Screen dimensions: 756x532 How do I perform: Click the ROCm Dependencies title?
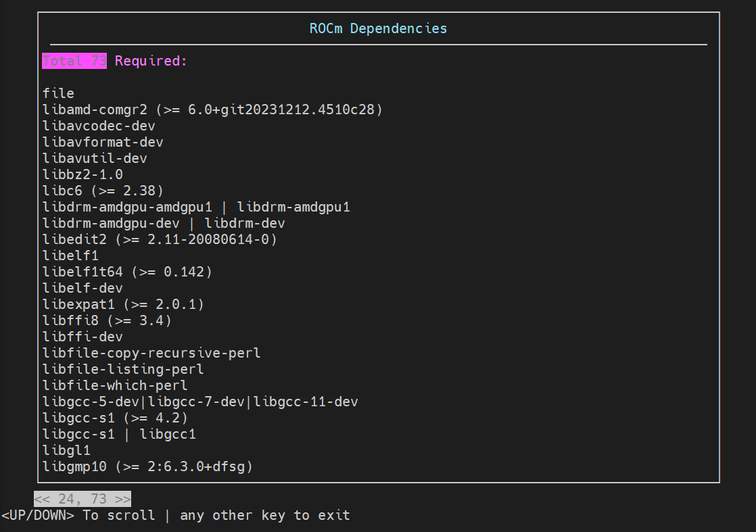(x=378, y=28)
